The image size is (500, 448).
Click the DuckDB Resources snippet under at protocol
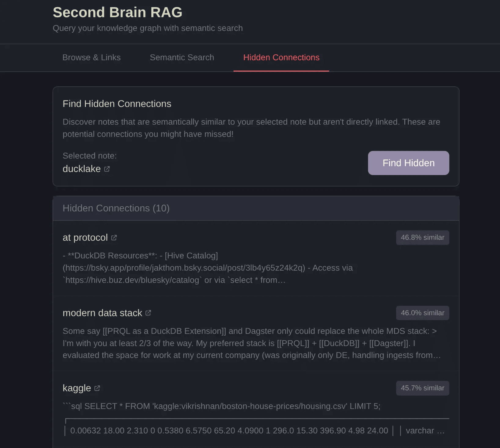pyautogui.click(x=208, y=268)
